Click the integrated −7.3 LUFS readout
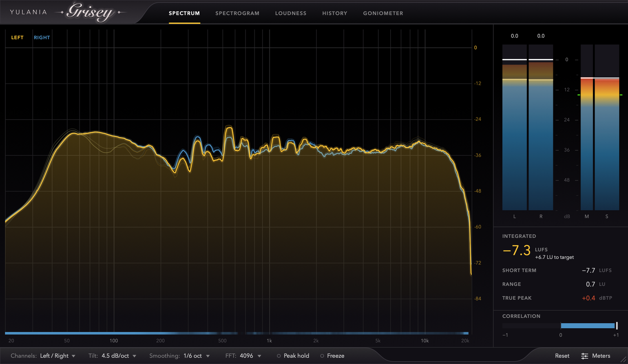The width and height of the screenshot is (628, 364). pyautogui.click(x=516, y=250)
